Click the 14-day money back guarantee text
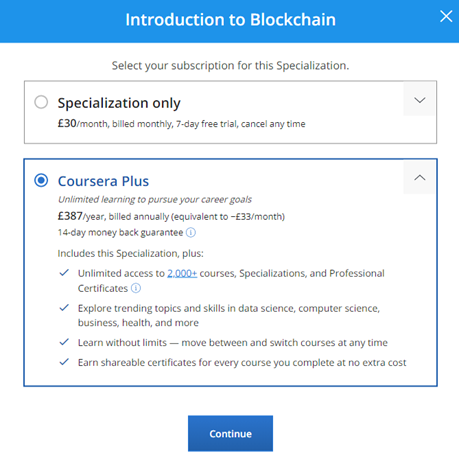The image size is (459, 462). 120,232
